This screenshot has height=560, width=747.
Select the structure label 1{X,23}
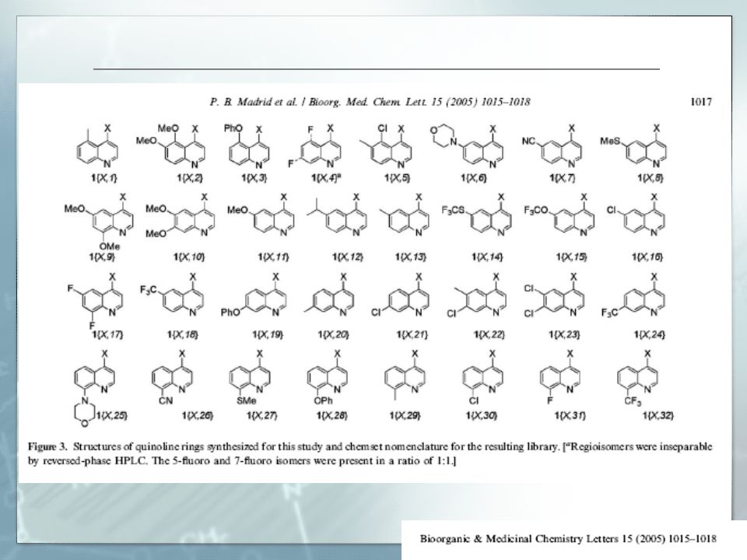coord(565,334)
